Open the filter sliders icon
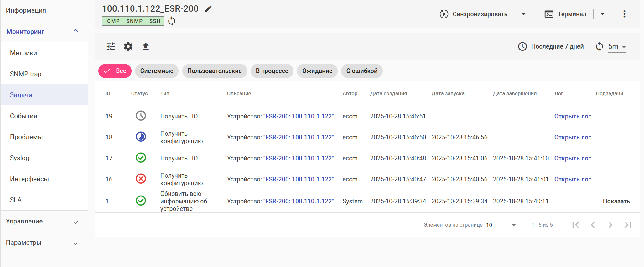 coord(111,47)
